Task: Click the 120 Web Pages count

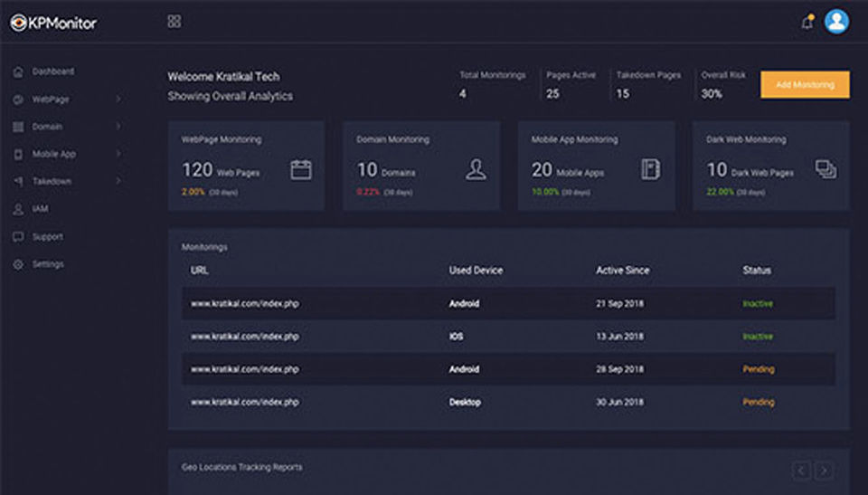Action: point(221,170)
